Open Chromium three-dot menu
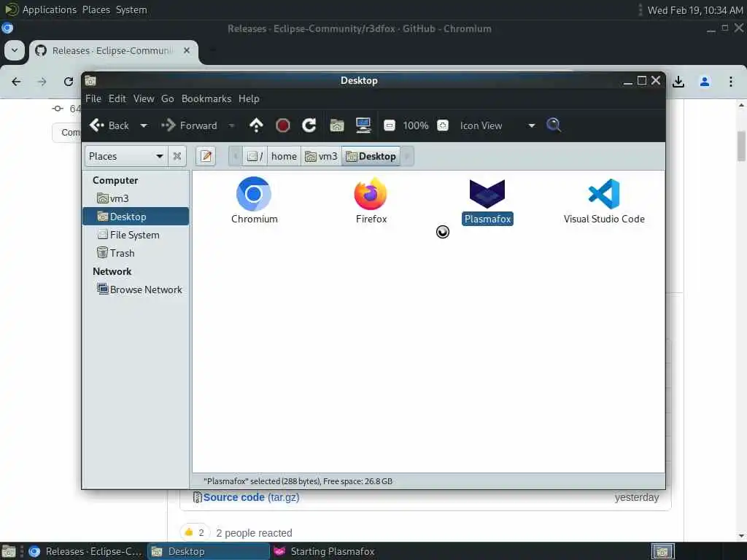Image resolution: width=747 pixels, height=560 pixels. [x=730, y=82]
